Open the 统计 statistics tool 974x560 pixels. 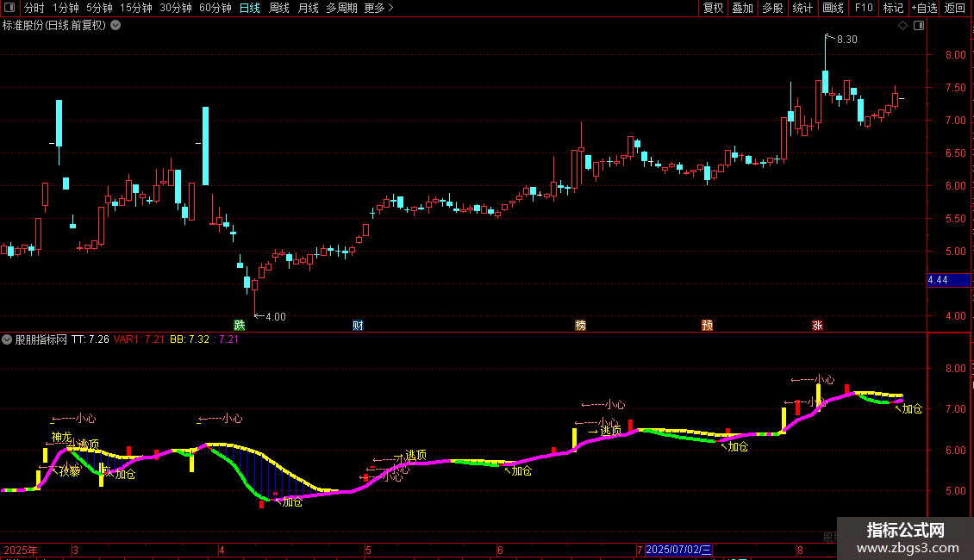pyautogui.click(x=802, y=8)
